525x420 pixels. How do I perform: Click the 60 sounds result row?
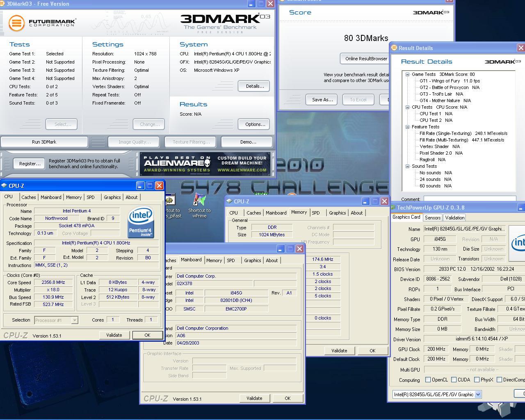pos(436,186)
